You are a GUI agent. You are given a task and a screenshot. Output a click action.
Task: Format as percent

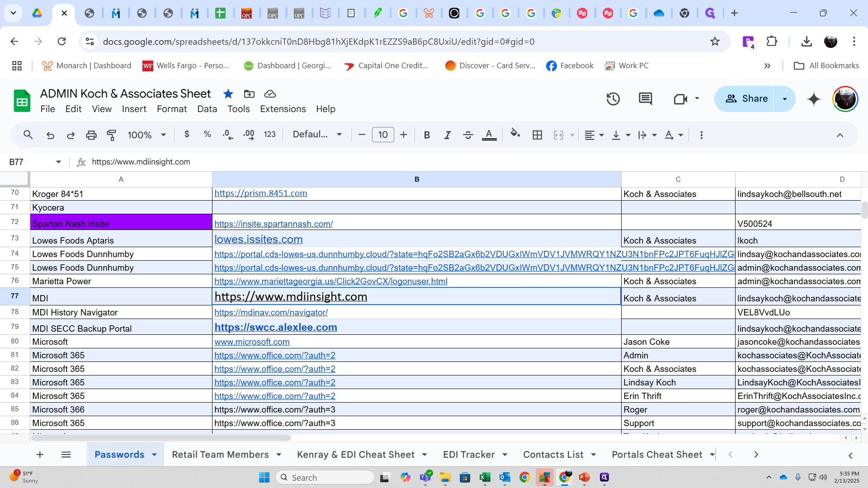pyautogui.click(x=208, y=134)
